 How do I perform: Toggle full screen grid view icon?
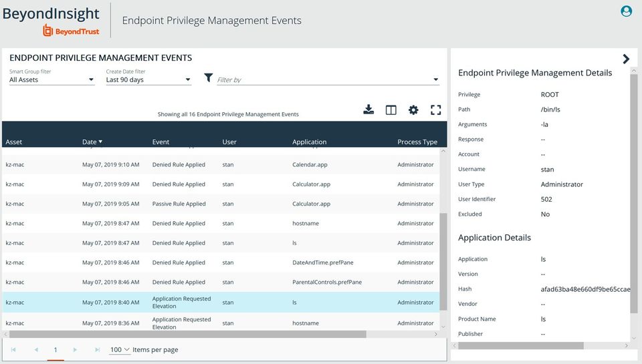point(436,110)
